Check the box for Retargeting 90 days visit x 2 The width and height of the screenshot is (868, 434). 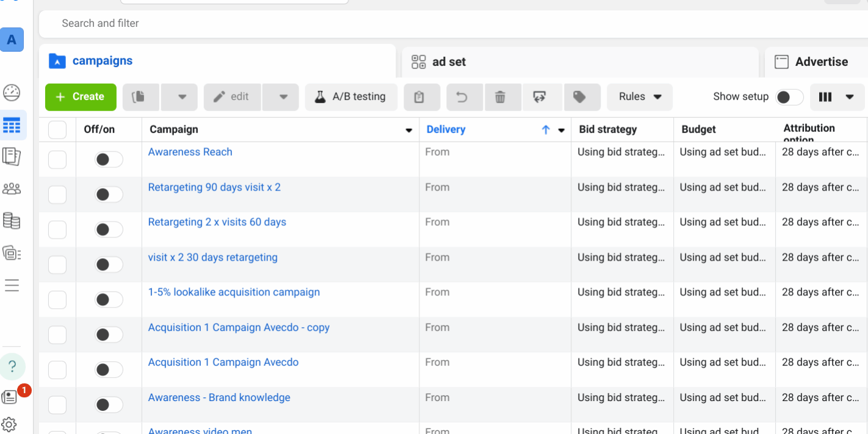[57, 195]
